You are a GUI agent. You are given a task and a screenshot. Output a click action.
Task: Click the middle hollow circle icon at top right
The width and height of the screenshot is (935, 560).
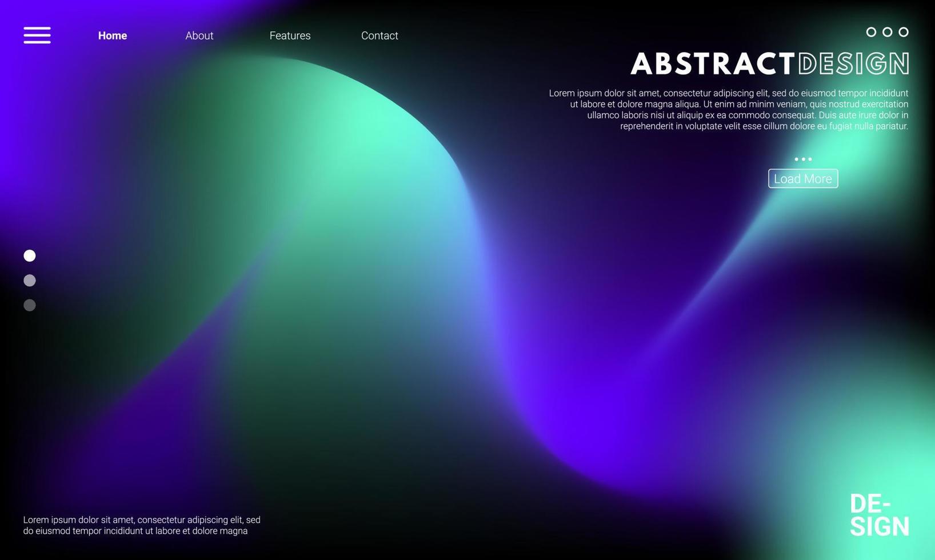pos(887,32)
